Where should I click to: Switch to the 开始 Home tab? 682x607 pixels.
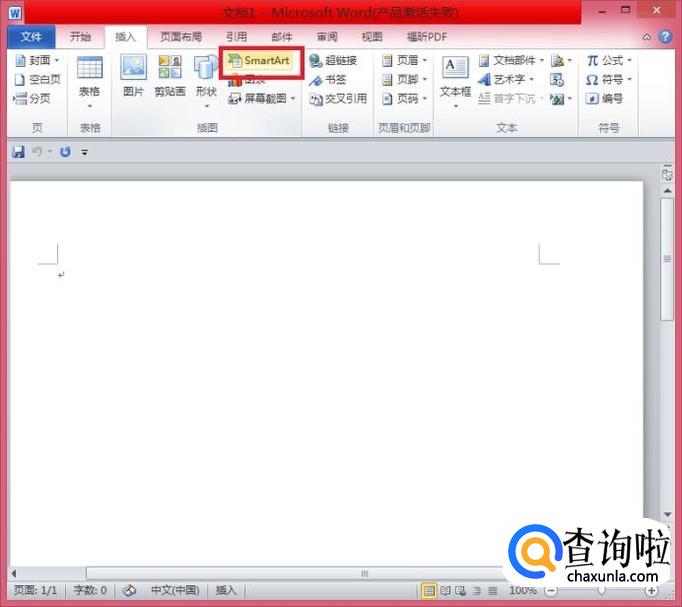coord(80,37)
